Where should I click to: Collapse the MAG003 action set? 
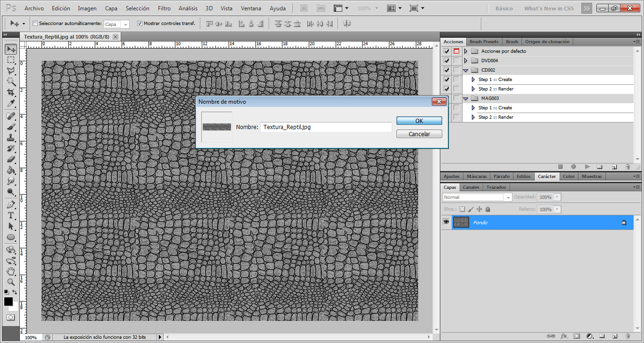point(466,98)
